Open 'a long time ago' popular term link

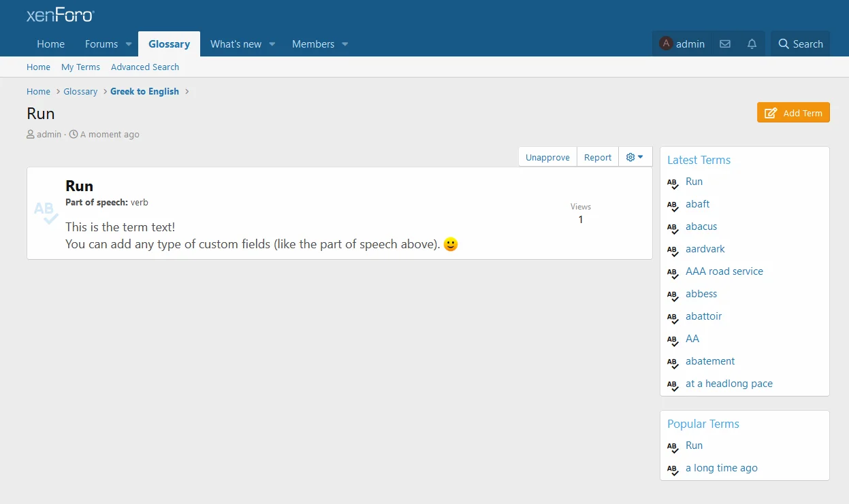pos(722,468)
